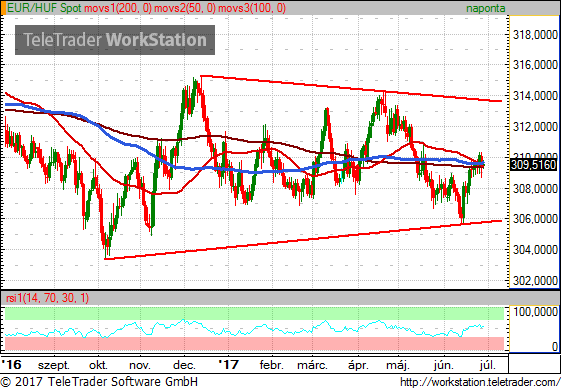
Task: Select the upper red descending trendline
Action: pos(351,88)
